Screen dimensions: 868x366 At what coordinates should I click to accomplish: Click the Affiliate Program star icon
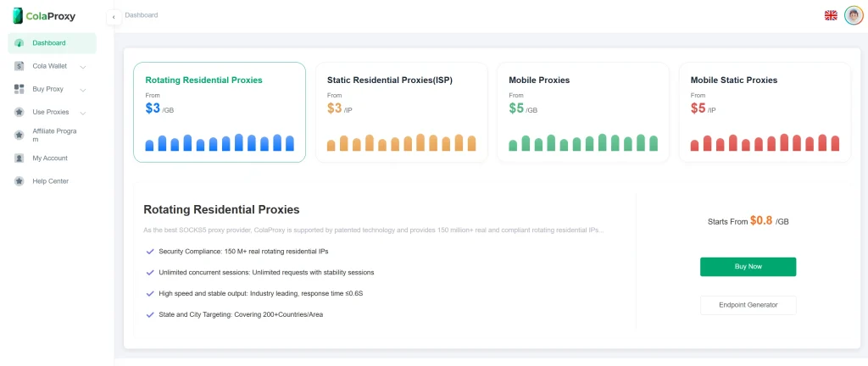[19, 135]
